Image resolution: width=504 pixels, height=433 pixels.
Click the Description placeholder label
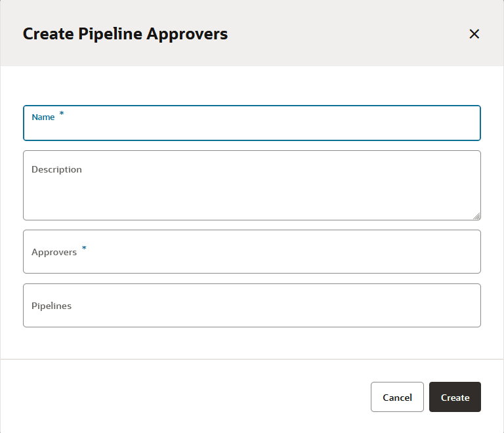(56, 169)
